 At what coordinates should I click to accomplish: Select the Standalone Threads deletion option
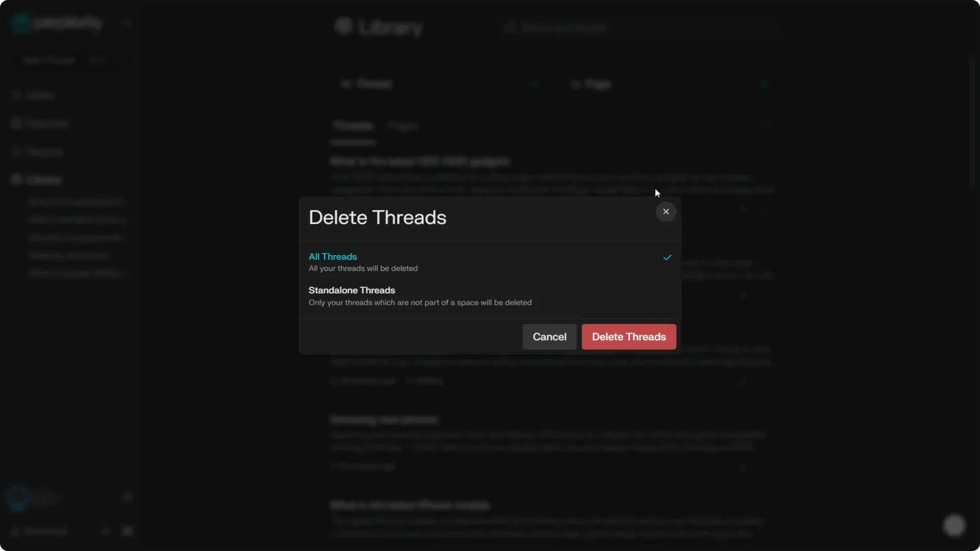click(351, 290)
